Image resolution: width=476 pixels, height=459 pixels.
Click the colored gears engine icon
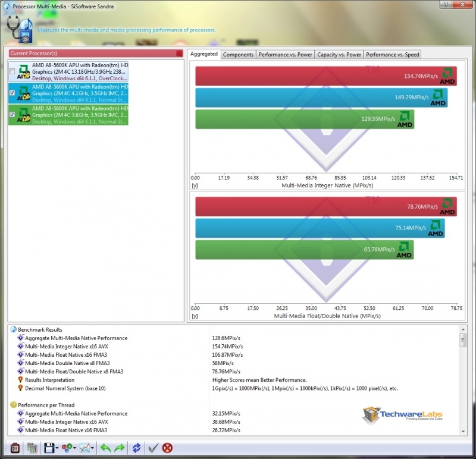(x=67, y=448)
